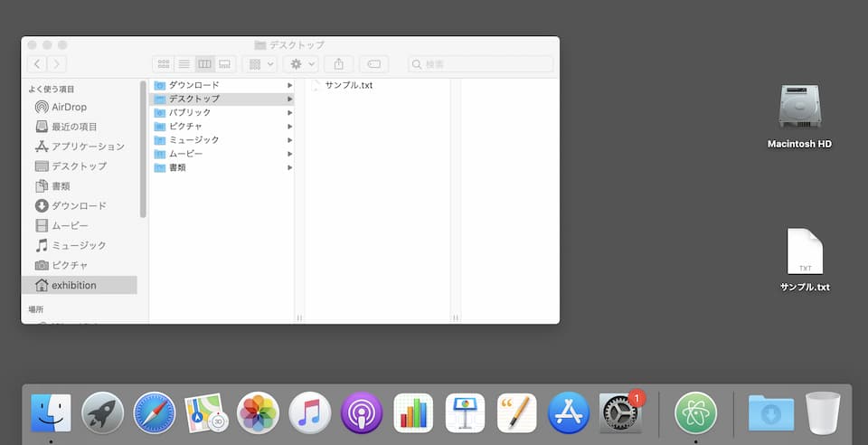Viewport: 868px width, 445px height.
Task: Switch Finder to icon view
Action: point(164,64)
